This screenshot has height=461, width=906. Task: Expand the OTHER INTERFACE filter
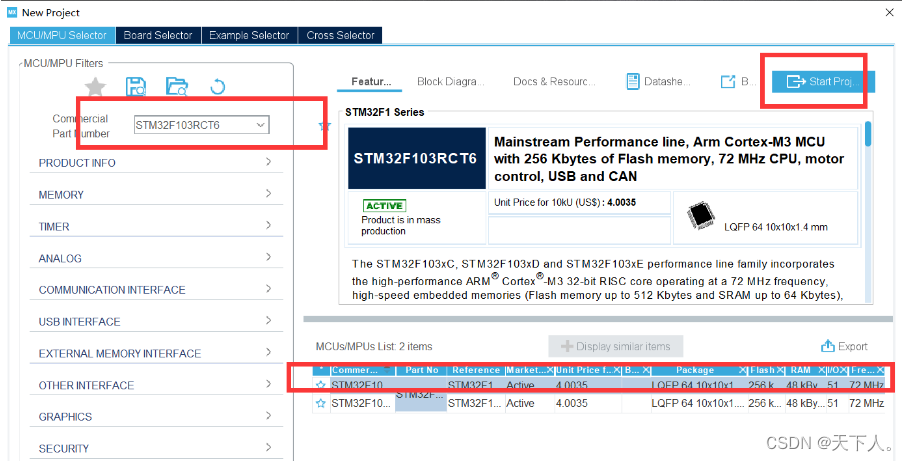pyautogui.click(x=156, y=385)
